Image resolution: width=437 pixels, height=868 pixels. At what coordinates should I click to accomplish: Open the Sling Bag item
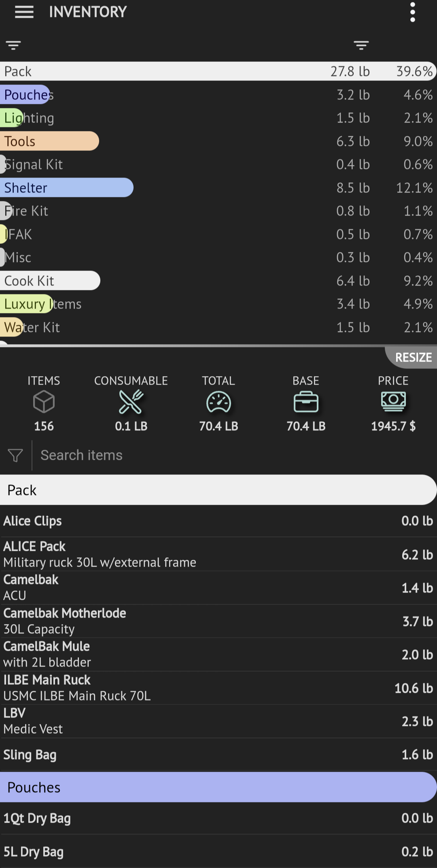pos(218,755)
